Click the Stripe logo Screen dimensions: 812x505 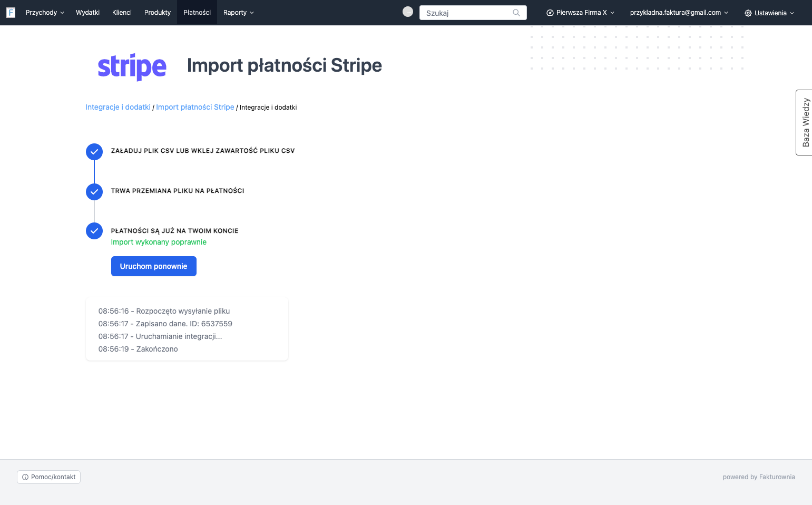(x=132, y=67)
